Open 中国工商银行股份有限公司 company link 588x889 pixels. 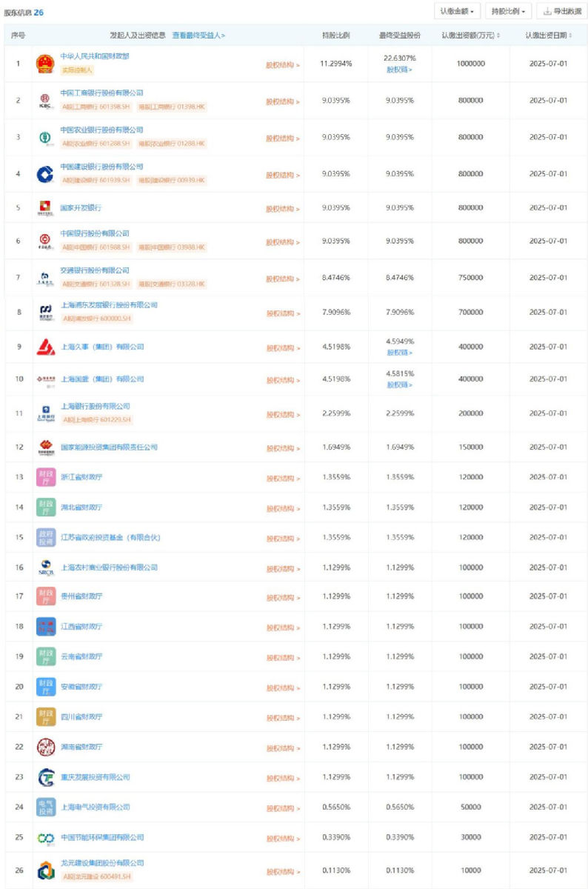click(x=101, y=93)
